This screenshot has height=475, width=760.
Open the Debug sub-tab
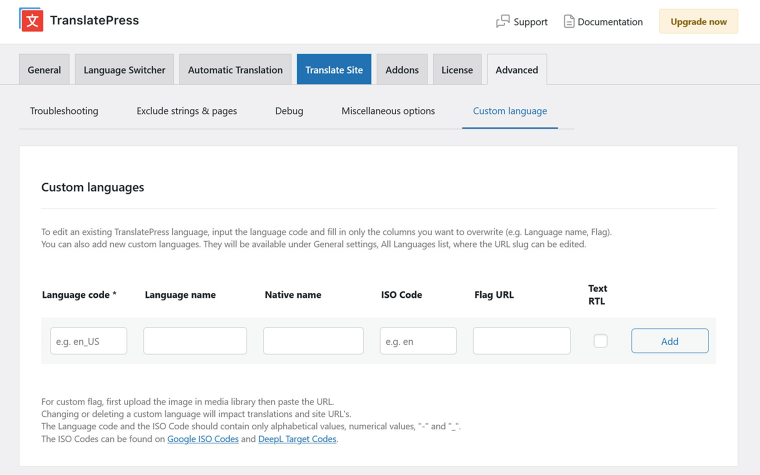(289, 111)
